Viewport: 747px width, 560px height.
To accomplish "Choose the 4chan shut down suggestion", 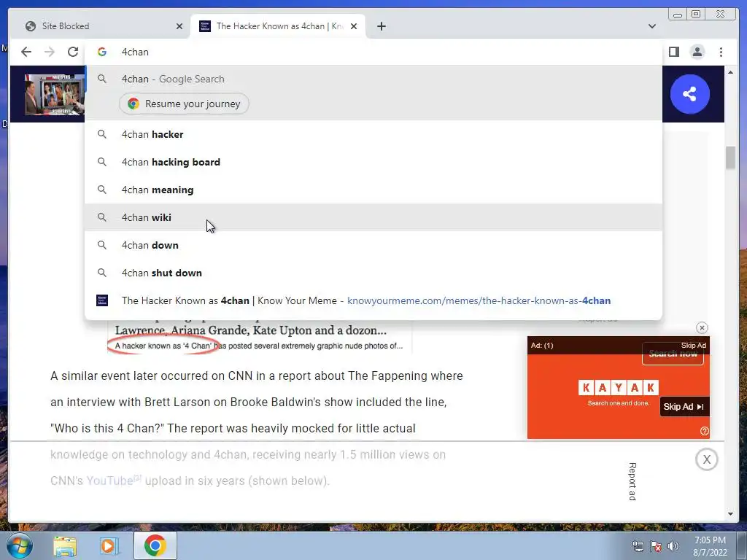I will [x=373, y=273].
